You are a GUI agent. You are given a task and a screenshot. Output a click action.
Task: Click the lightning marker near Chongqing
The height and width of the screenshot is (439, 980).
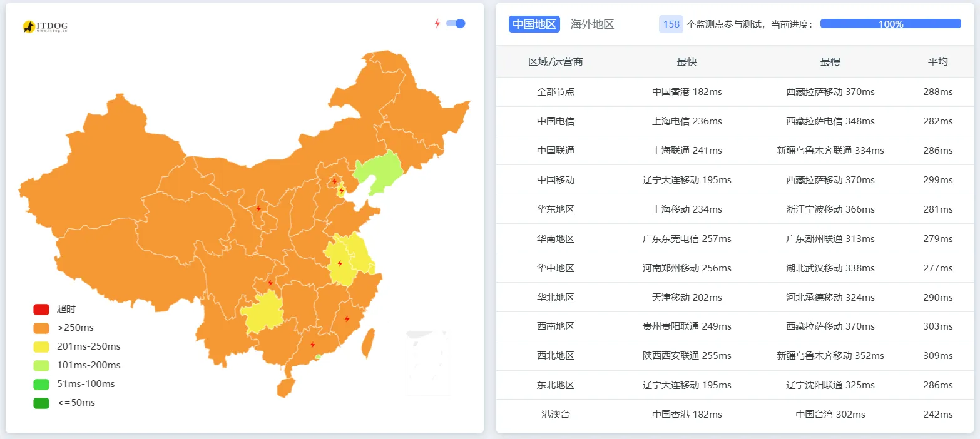click(270, 282)
